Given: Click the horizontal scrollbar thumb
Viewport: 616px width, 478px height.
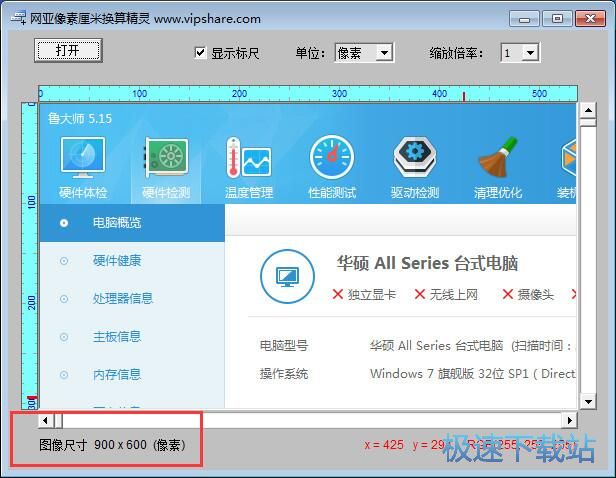Looking at the screenshot, I should point(58,421).
